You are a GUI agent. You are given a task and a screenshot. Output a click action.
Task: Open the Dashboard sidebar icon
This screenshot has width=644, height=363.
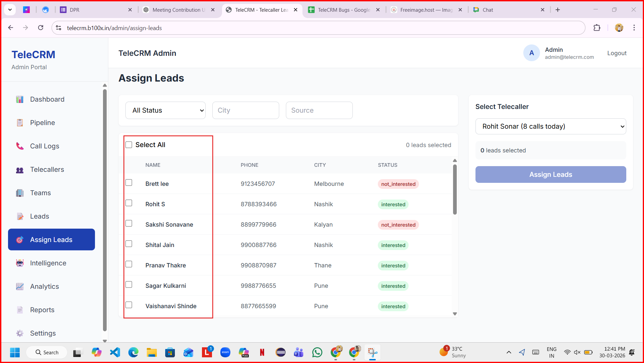[x=20, y=99]
